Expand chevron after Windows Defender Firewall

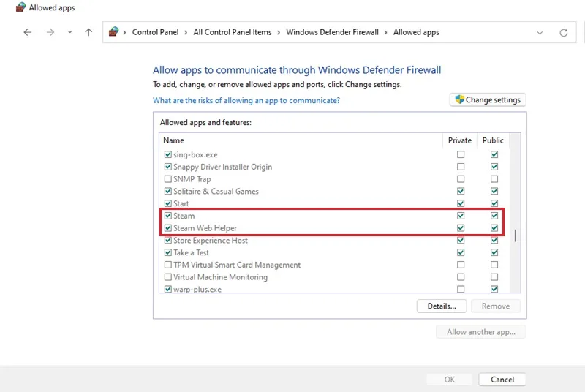coord(386,32)
